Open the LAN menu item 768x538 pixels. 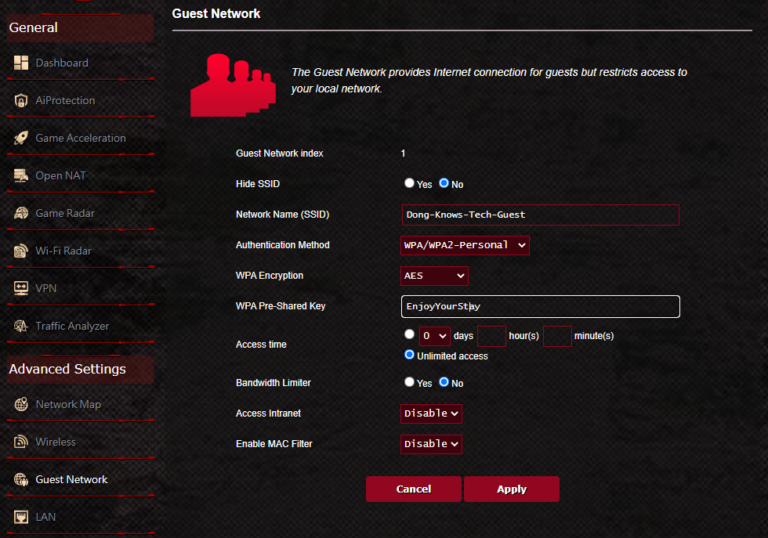pyautogui.click(x=45, y=517)
